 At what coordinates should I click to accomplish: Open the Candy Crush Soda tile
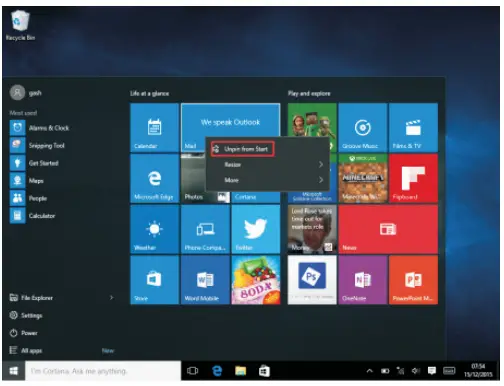[256, 280]
